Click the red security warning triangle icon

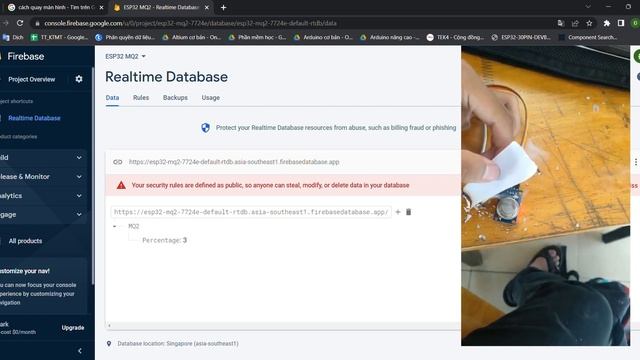[121, 185]
